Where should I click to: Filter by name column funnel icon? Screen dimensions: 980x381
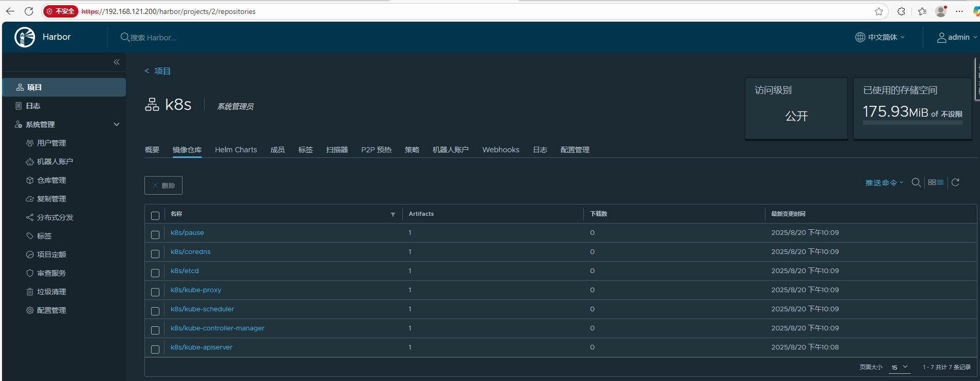coord(393,214)
